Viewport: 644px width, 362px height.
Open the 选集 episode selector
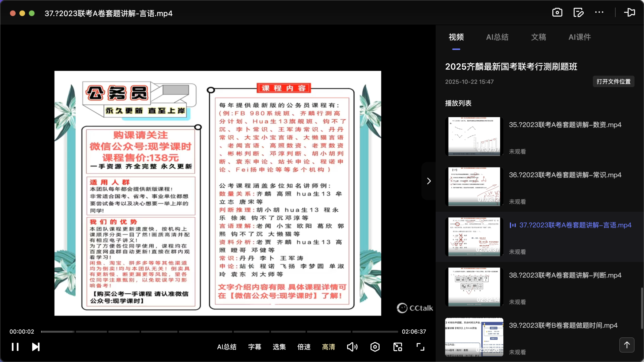point(279,347)
